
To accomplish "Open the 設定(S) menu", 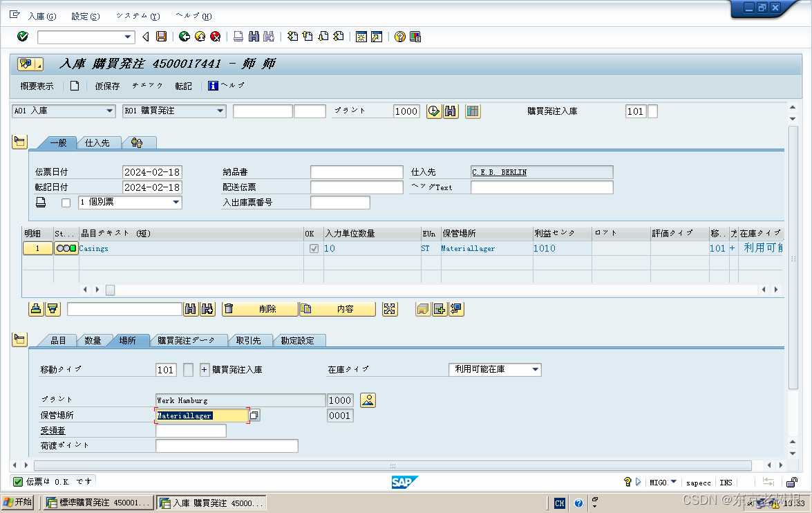I will (86, 16).
